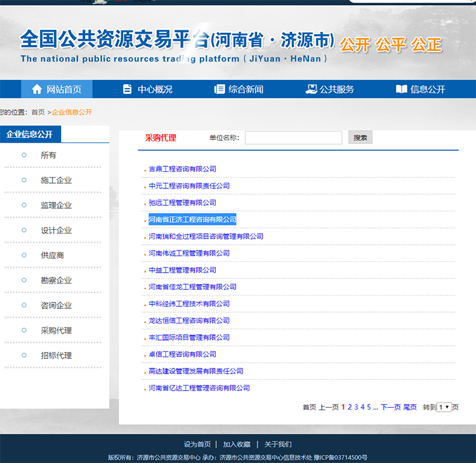Jump to last page via 尾页

point(410,407)
